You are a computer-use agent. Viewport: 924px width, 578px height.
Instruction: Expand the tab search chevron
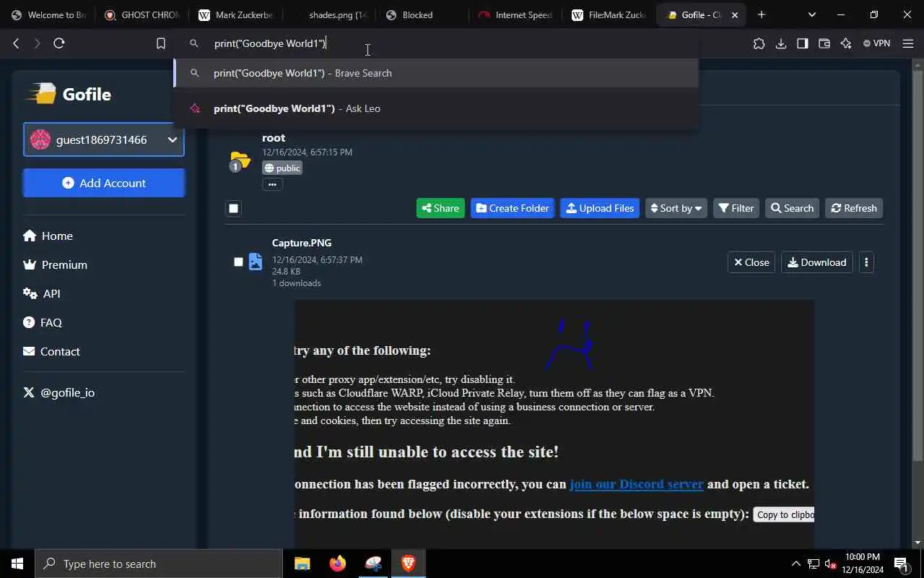tap(812, 14)
